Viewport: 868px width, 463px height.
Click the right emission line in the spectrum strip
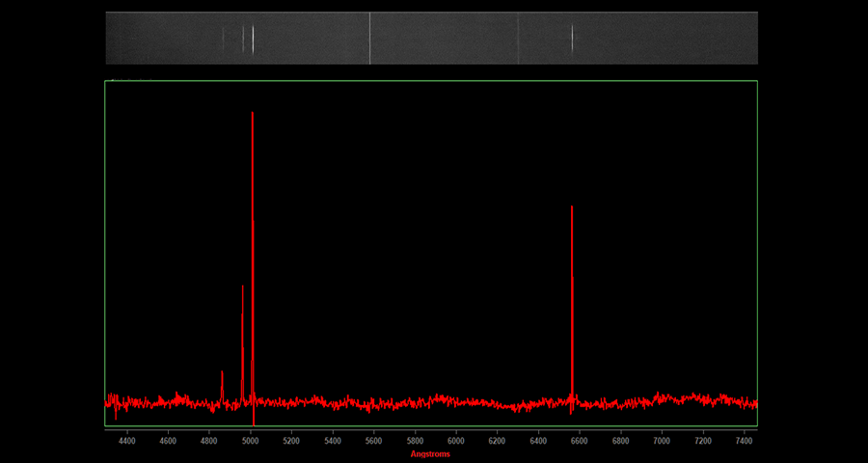click(572, 39)
